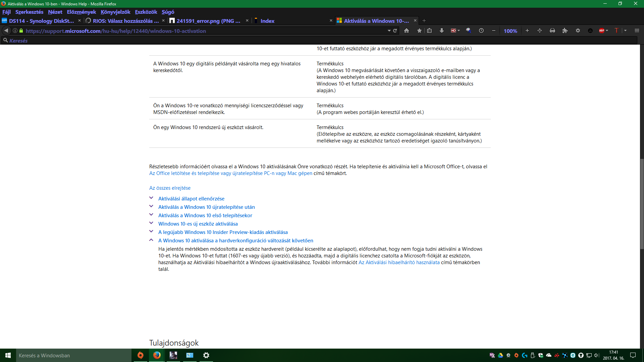Open 'Az Office letöltése és telepítése' link
Viewport: 644px width, 362px height.
coord(231,173)
